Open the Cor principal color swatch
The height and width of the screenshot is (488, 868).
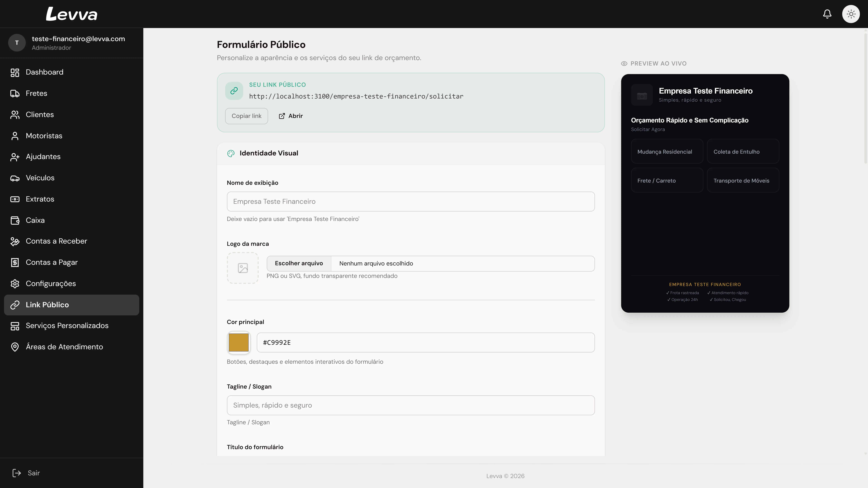tap(239, 343)
